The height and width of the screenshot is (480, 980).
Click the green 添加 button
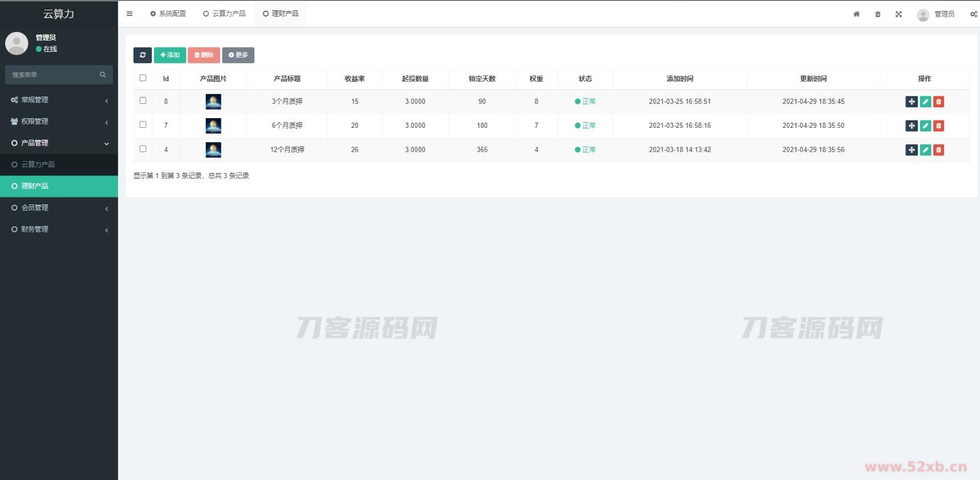point(170,55)
